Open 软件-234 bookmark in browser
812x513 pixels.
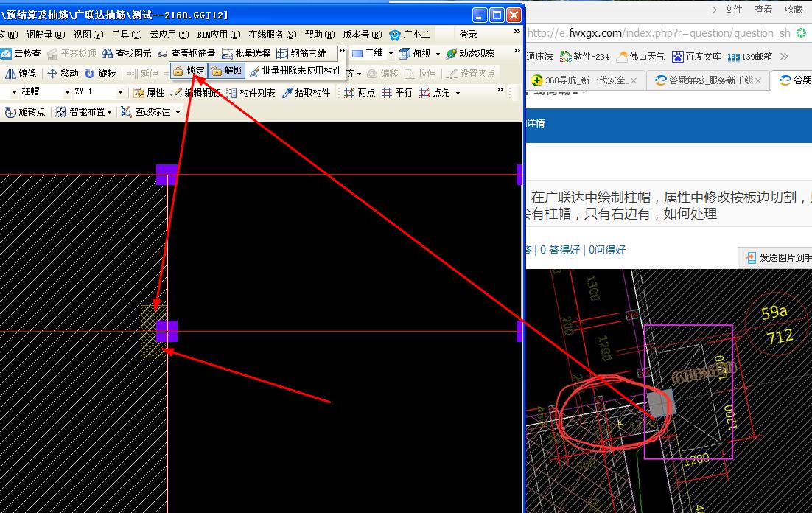click(x=584, y=57)
